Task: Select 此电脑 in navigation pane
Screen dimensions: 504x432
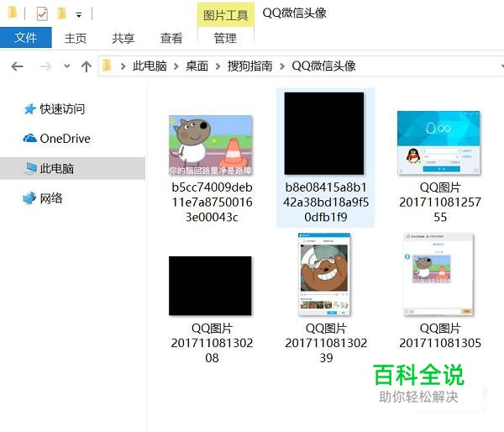Action: coord(72,168)
